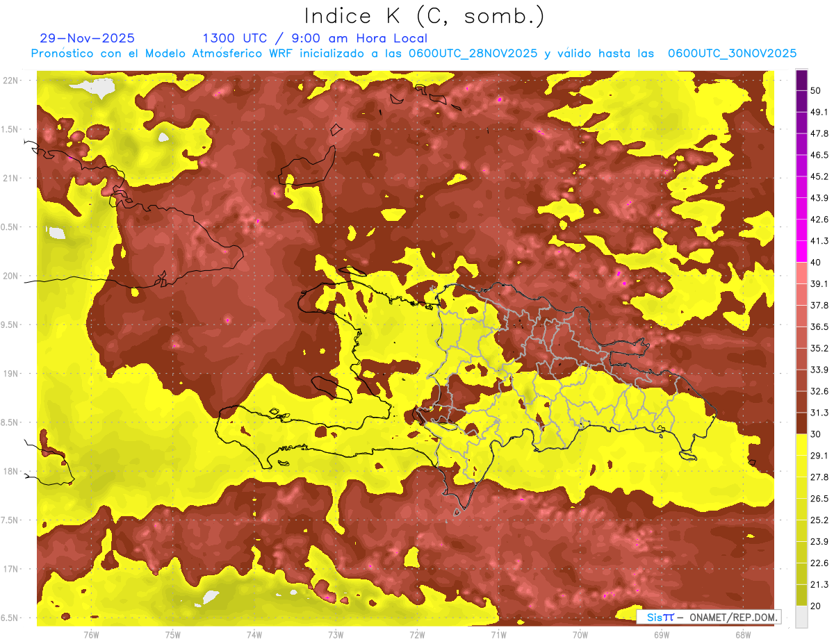Click the 'ONAMET/REP.DOM.' credit box
This screenshot has height=644, width=834.
(x=708, y=617)
